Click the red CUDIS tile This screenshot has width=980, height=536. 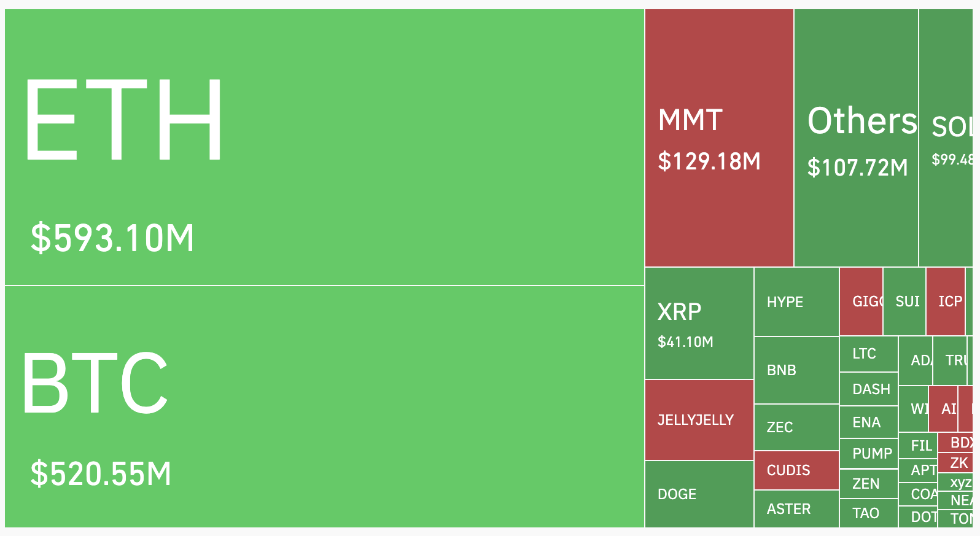click(796, 470)
